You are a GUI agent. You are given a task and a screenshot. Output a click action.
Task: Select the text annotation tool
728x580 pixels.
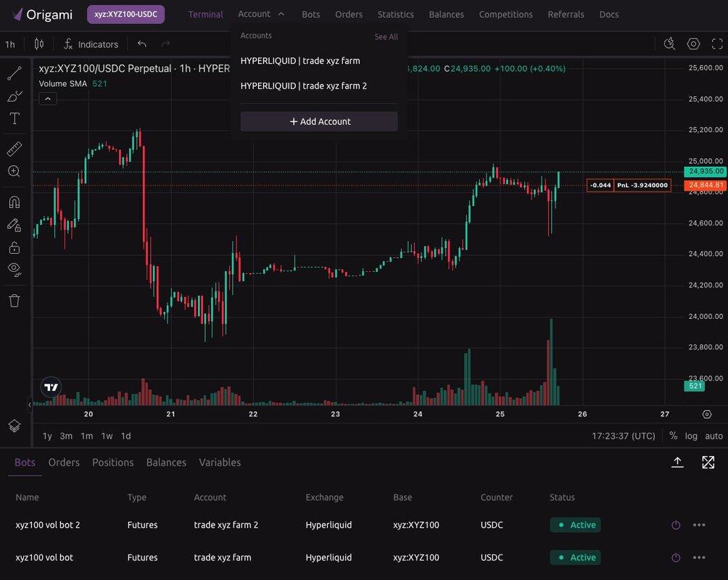(15, 118)
